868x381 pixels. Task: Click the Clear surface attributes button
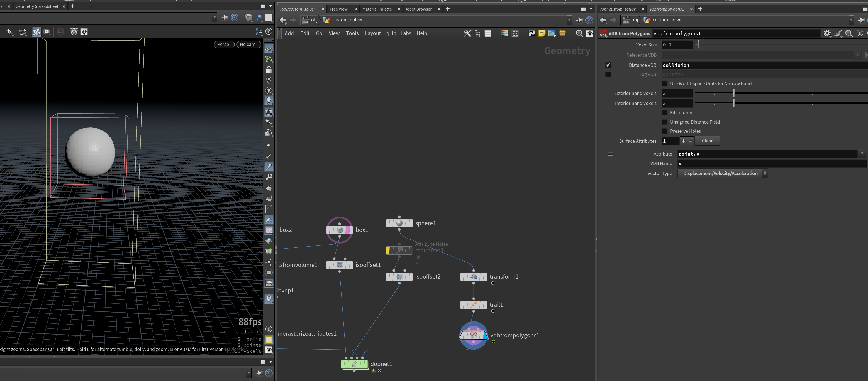[707, 141]
